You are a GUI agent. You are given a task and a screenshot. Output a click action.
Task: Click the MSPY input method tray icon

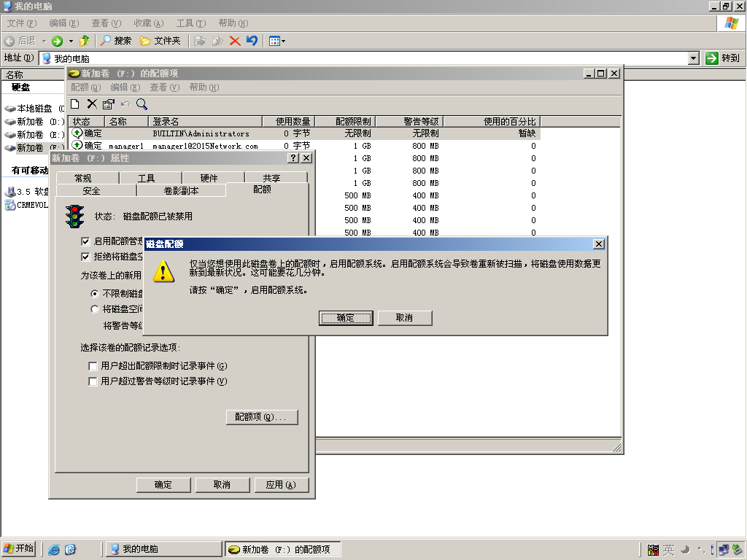click(653, 550)
